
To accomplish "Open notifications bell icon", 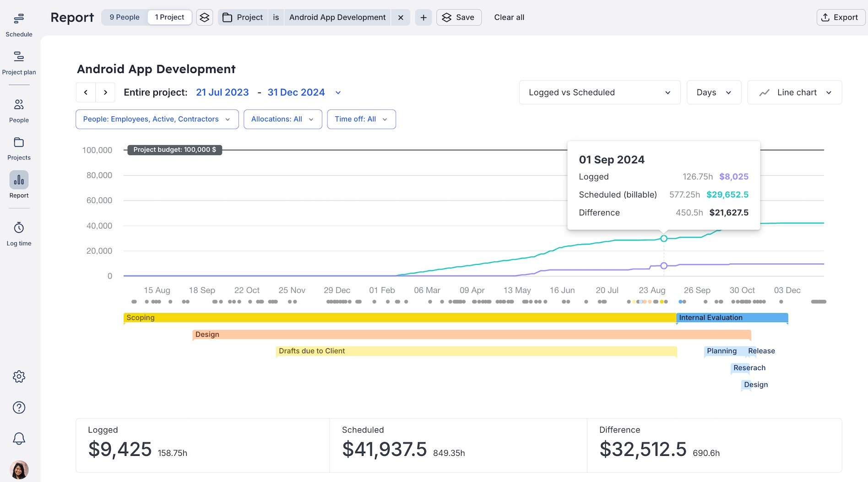I will coord(19,438).
